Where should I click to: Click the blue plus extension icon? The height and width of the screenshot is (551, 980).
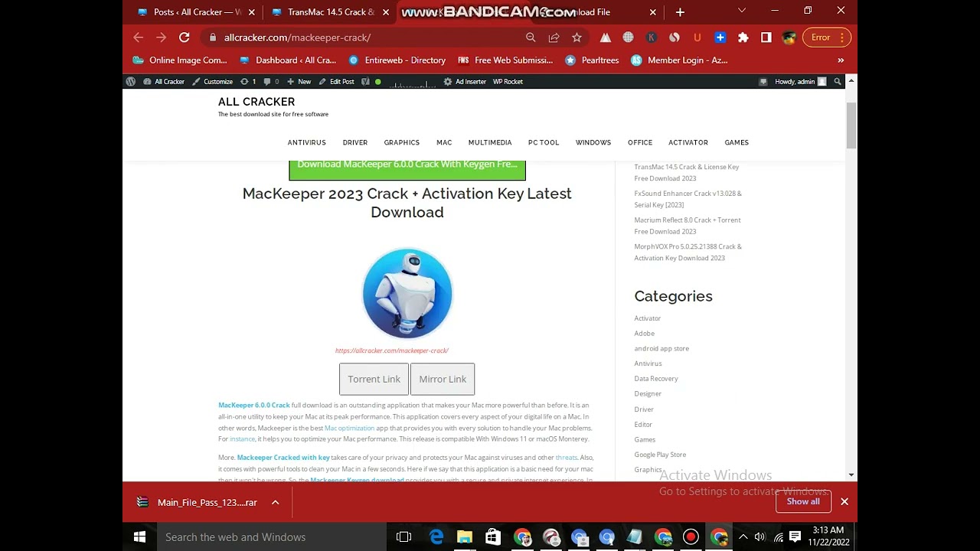[720, 37]
